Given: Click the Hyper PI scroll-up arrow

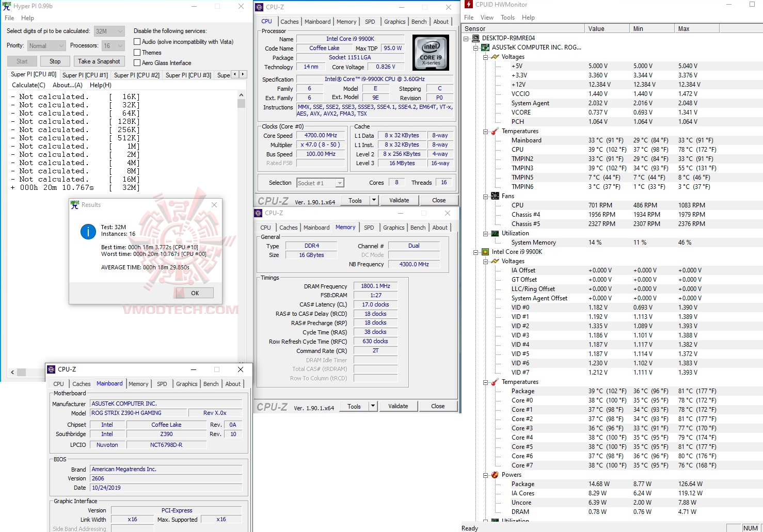Looking at the screenshot, I should 241,95.
